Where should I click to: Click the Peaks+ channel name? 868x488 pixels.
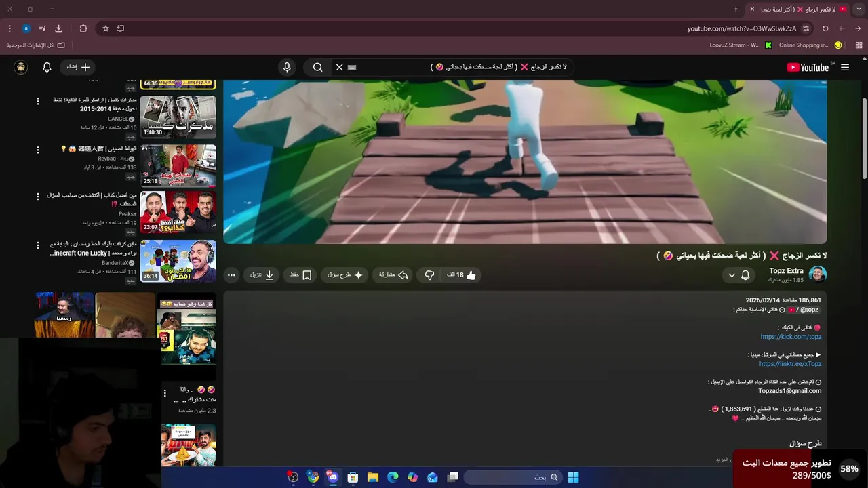pyautogui.click(x=127, y=213)
